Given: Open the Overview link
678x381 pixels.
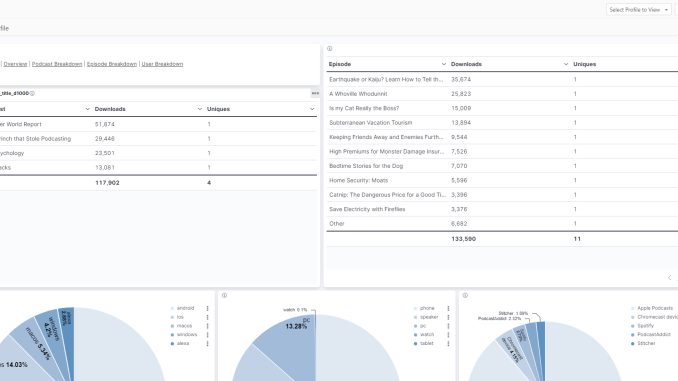Looking at the screenshot, I should coord(15,64).
